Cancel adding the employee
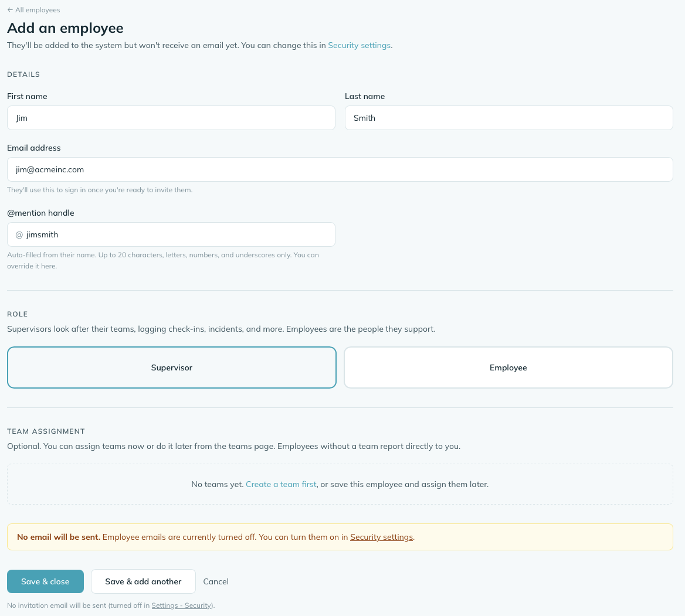This screenshot has width=685, height=616. pos(216,581)
